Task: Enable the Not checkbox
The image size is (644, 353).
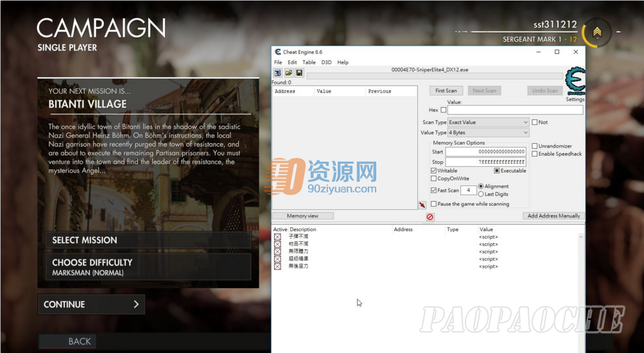Action: [535, 123]
